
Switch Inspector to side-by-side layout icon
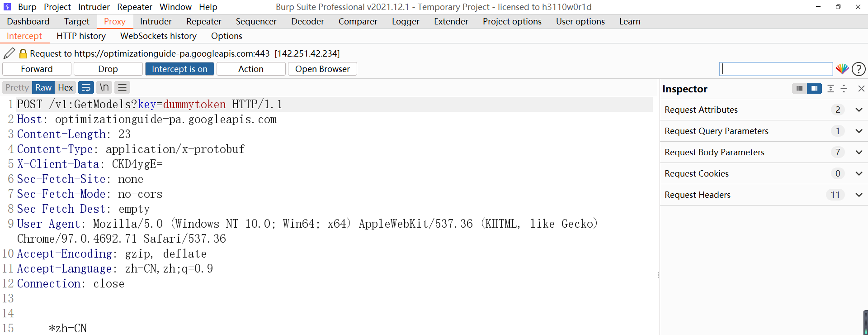[x=814, y=89]
